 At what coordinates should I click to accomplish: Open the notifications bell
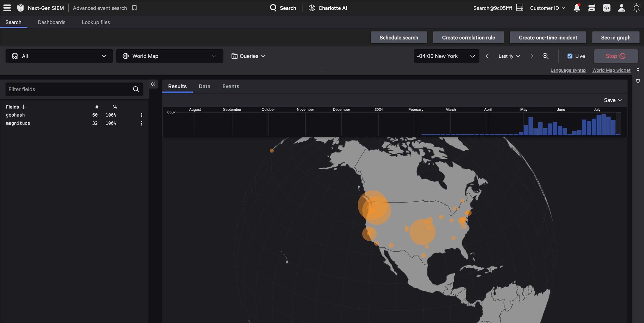pos(577,8)
